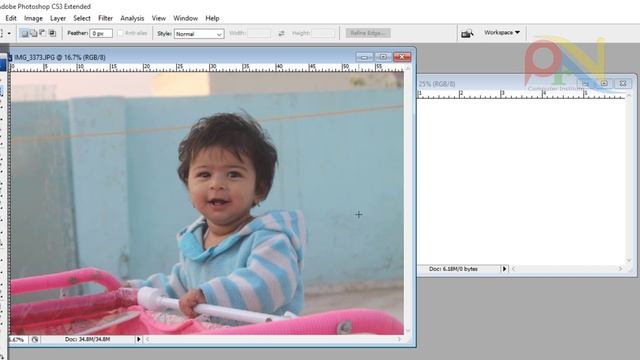The width and height of the screenshot is (640, 360).
Task: Click the horizontal scrollbar right arrow of blank document
Action: (620, 269)
